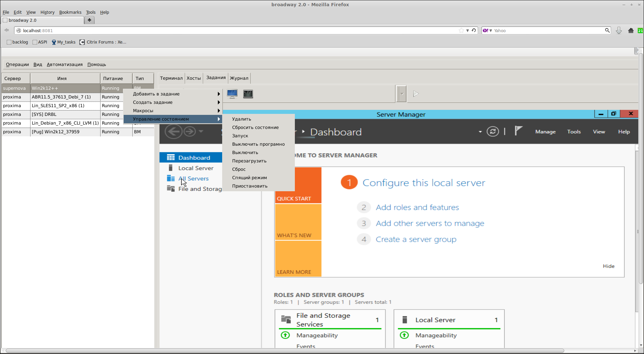Click Manageability under Local Server tile

tap(436, 335)
